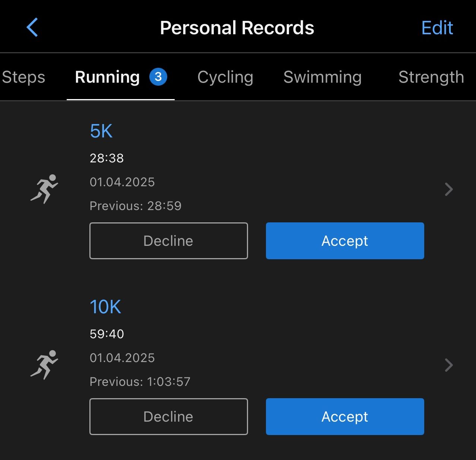This screenshot has height=460, width=476.
Task: Click the 10K record title
Action: click(105, 307)
